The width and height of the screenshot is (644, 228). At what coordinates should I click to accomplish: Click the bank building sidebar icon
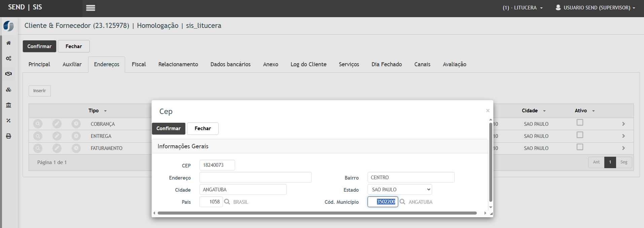click(x=9, y=105)
